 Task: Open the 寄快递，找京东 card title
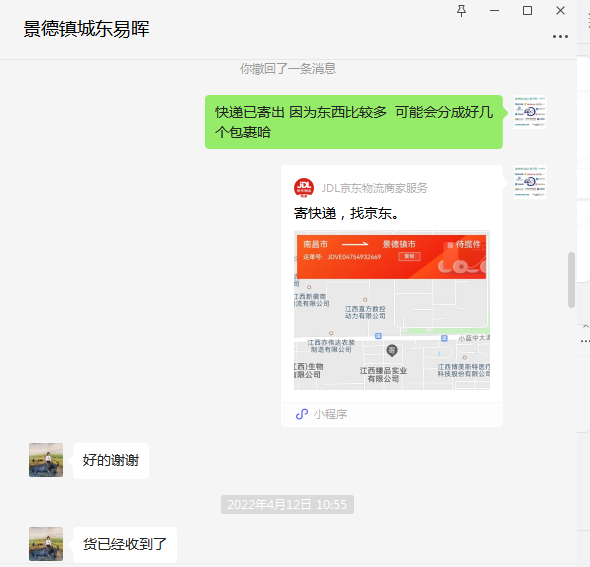[x=346, y=213]
